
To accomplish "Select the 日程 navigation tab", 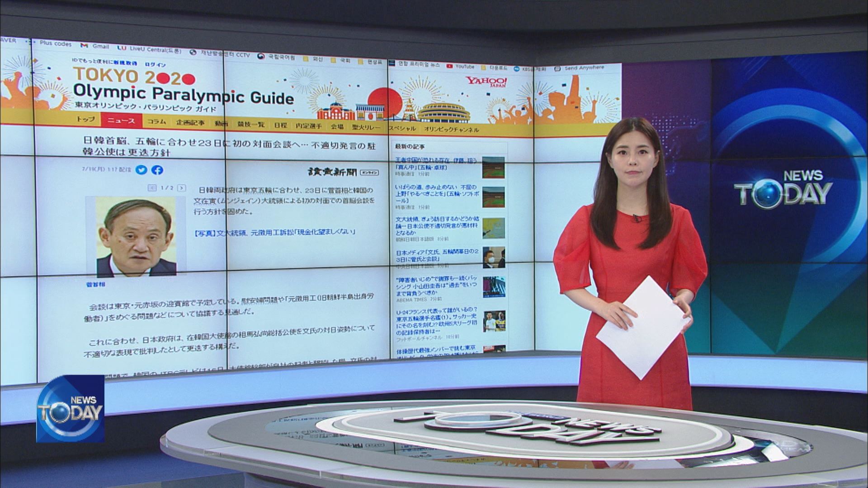I will [280, 126].
